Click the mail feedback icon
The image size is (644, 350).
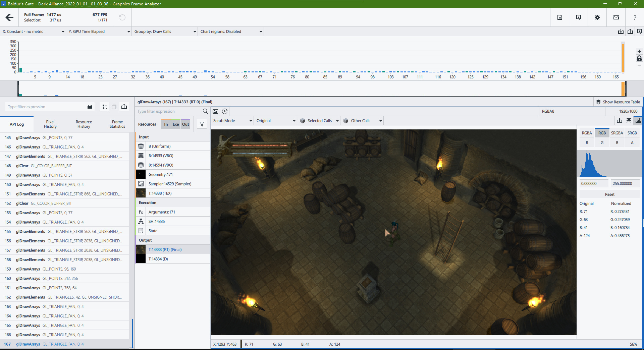616,17
